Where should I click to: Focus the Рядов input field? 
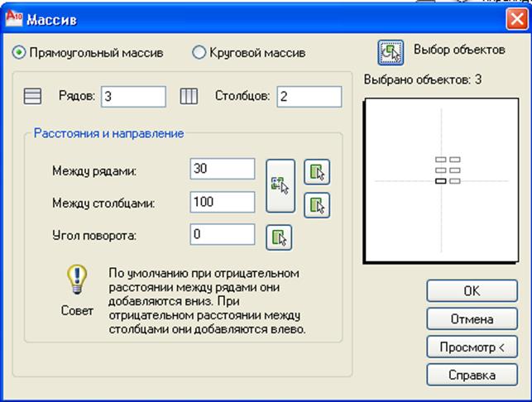(134, 97)
